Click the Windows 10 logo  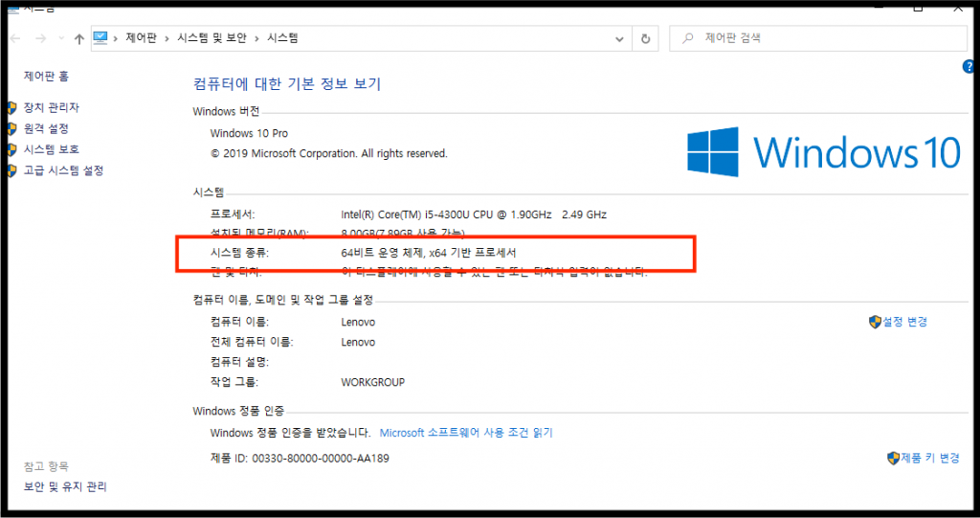click(824, 152)
